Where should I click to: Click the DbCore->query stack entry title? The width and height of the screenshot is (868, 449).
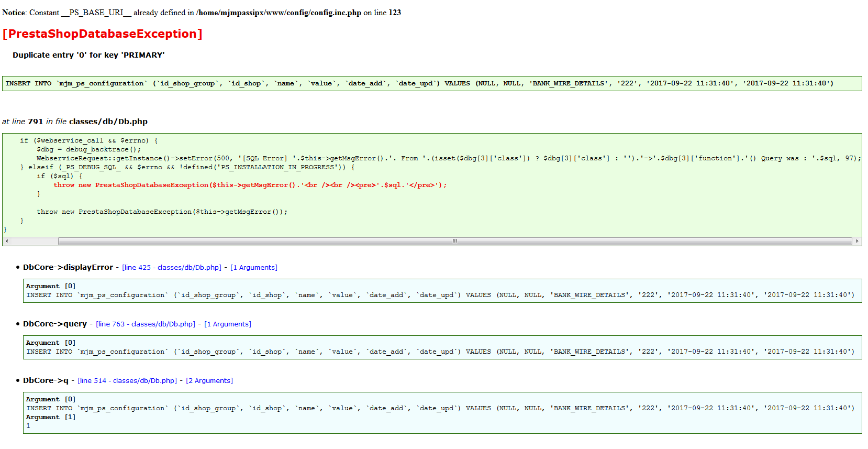click(55, 324)
